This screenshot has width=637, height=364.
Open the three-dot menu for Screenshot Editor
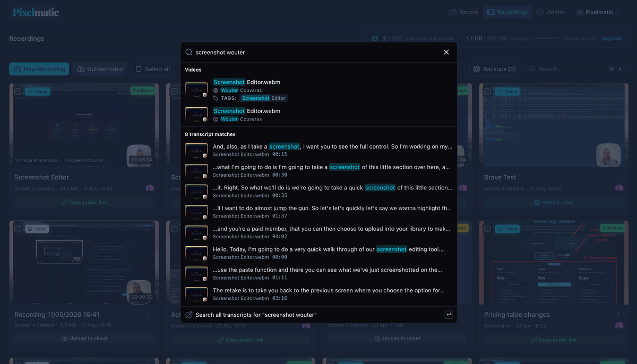149,177
